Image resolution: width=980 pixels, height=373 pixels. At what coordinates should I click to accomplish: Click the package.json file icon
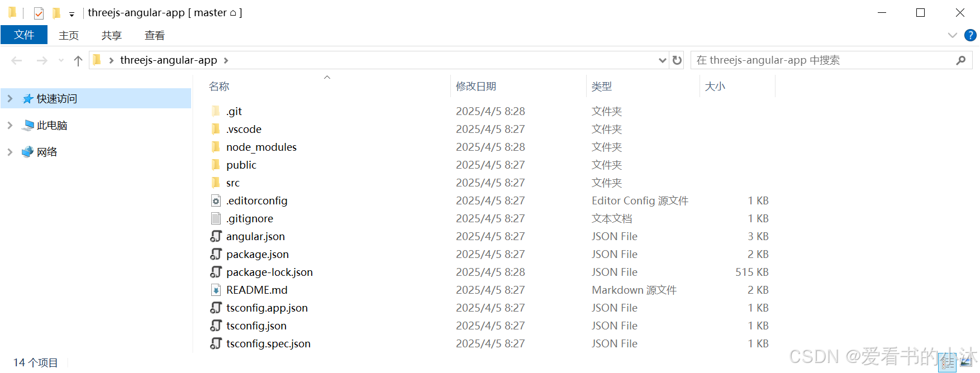[216, 254]
